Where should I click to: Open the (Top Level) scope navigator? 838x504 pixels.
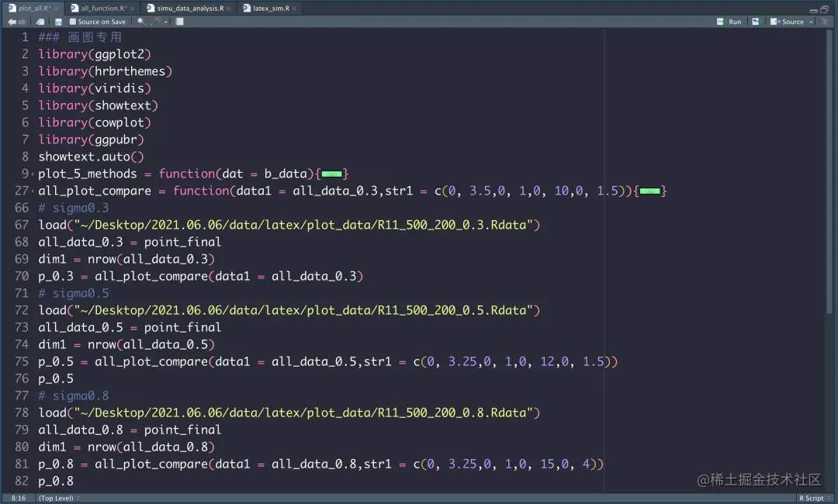(58, 498)
